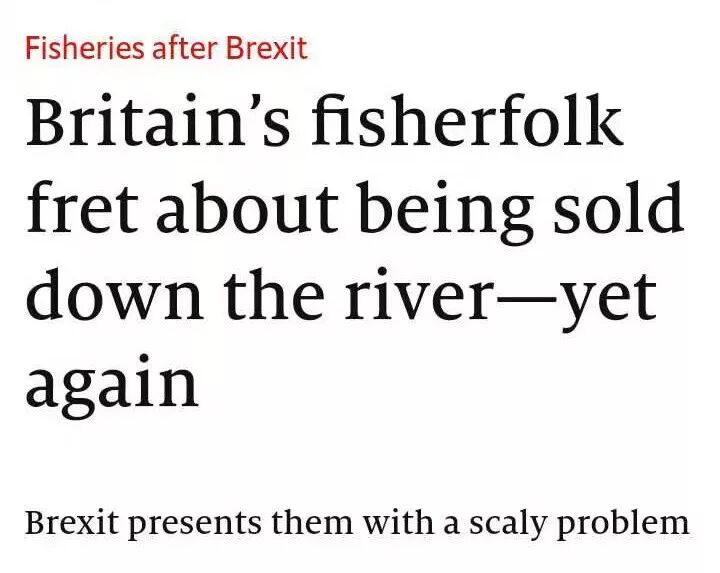Screen dimensions: 720x573
Task: Click the red 'Fisheries after Brexit' section link
Action: tap(165, 47)
